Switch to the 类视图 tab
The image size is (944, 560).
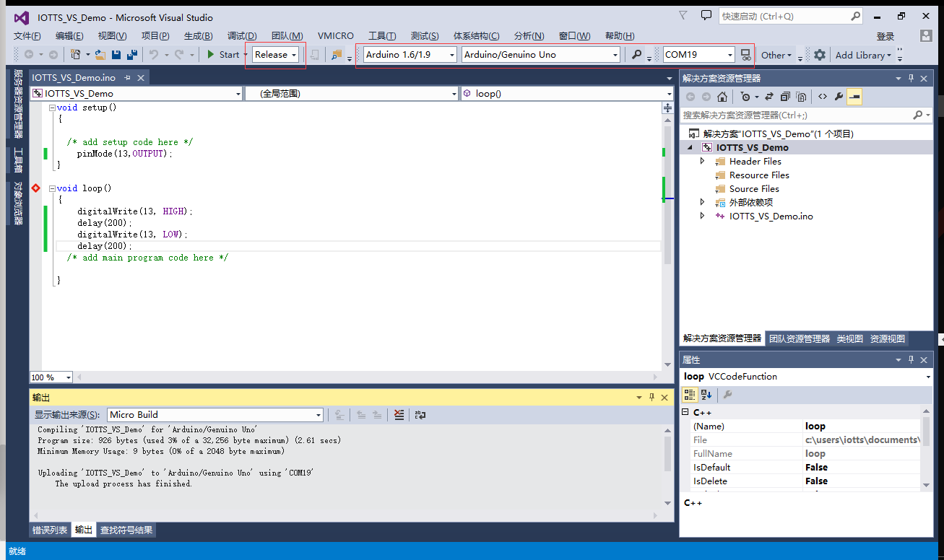850,338
